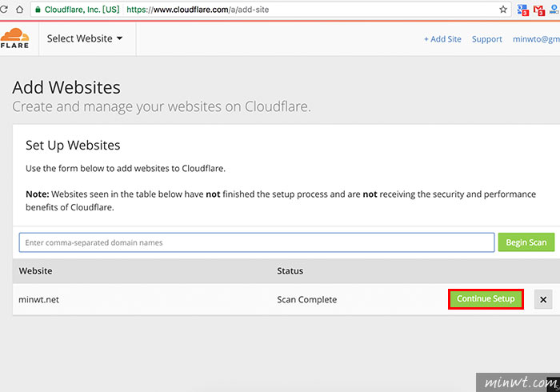Screen dimensions: 560x392
Task: Click the browser reload icon
Action: pos(3,10)
